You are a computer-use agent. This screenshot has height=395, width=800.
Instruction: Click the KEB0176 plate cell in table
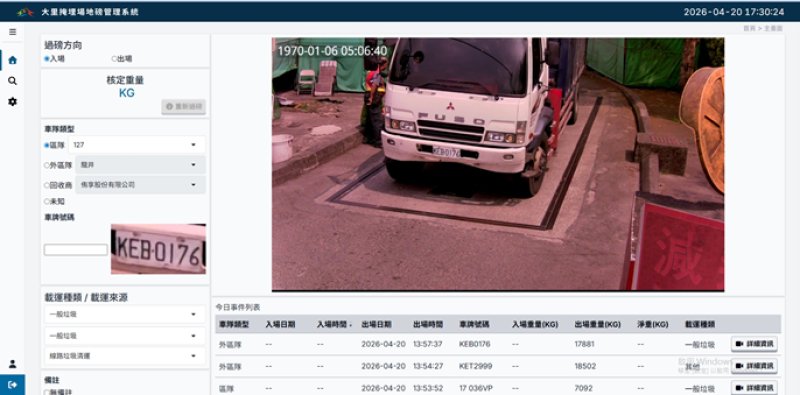[474, 344]
